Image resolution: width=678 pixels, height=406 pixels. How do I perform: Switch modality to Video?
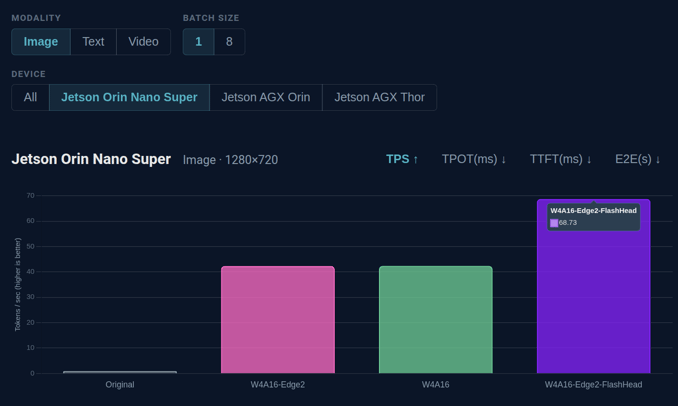click(143, 42)
